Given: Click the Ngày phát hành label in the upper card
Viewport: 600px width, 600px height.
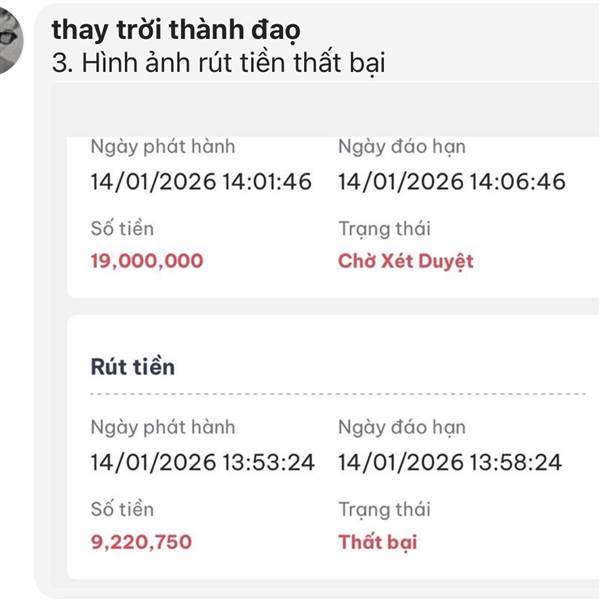Looking at the screenshot, I should [x=163, y=147].
